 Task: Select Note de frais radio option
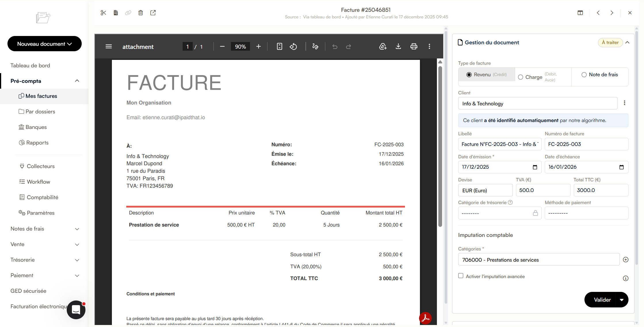584,75
